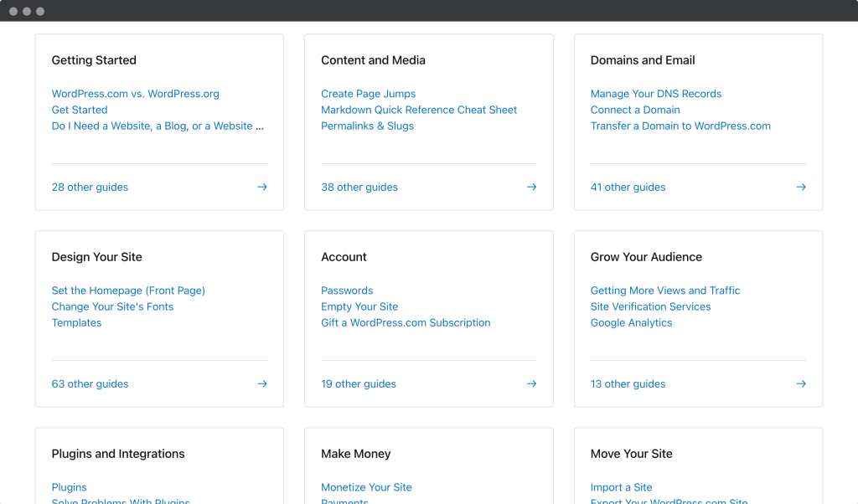Click arrow icon in Domains and Email card

pos(800,188)
